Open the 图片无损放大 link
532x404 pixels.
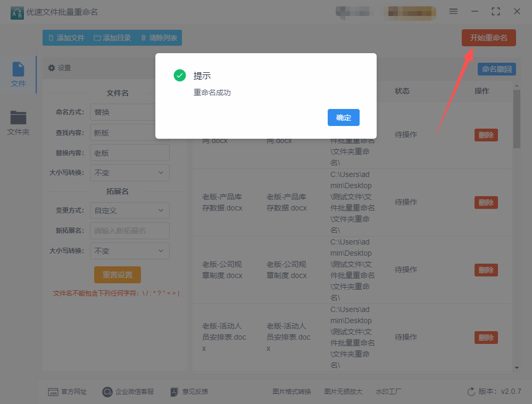tap(343, 391)
